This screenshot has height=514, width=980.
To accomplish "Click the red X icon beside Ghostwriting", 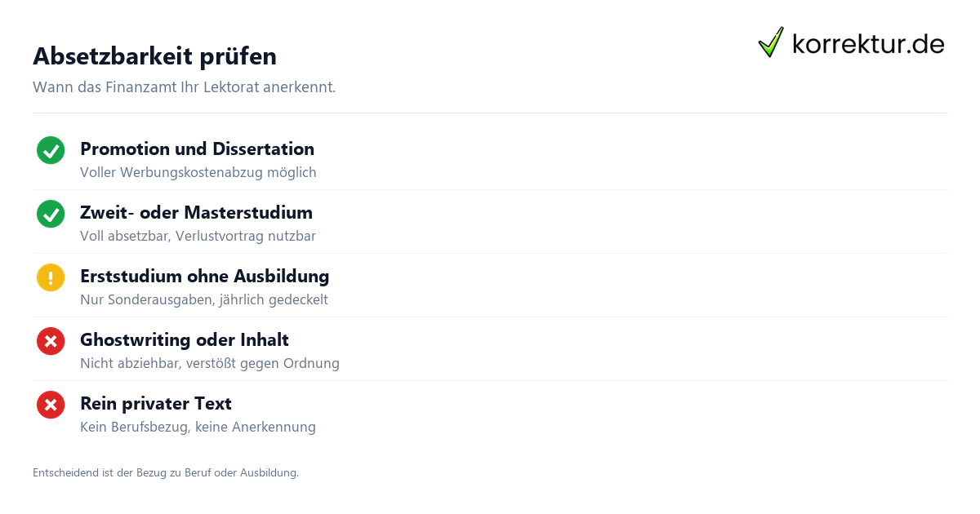I will tap(51, 341).
